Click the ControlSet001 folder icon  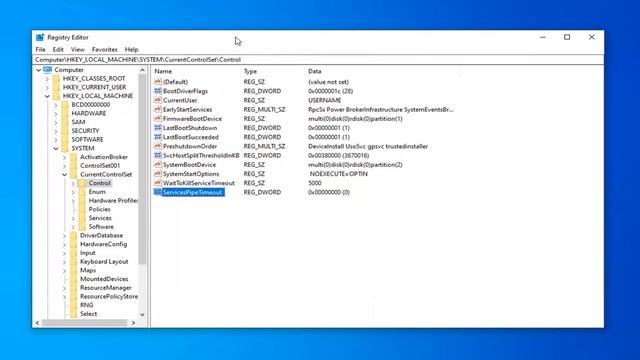tap(73, 166)
